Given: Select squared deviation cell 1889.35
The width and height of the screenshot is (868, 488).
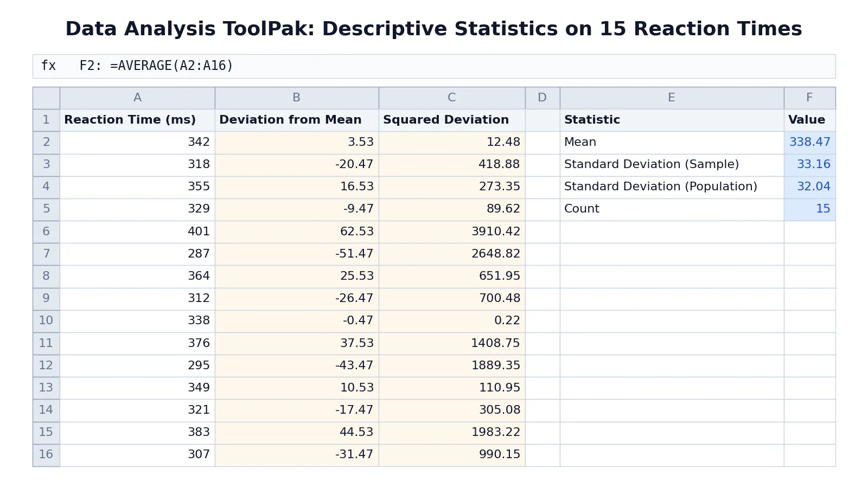Looking at the screenshot, I should 452,365.
